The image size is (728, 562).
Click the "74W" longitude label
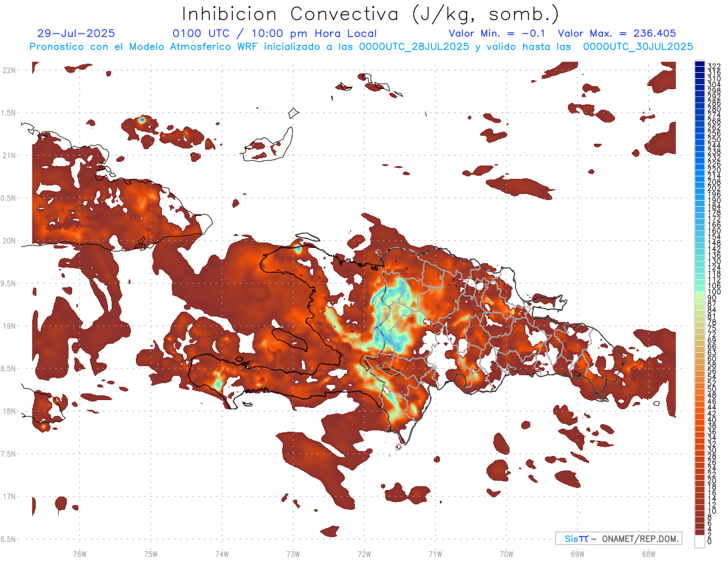point(221,554)
